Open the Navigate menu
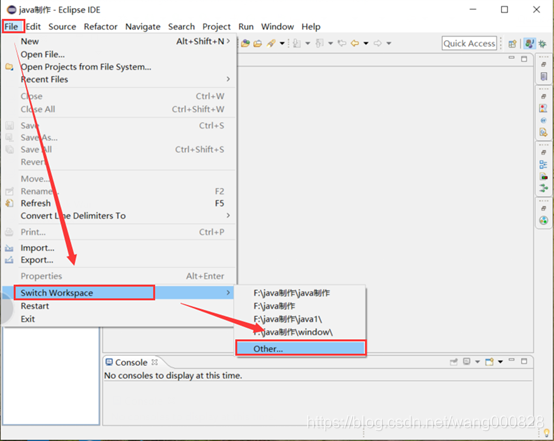The height and width of the screenshot is (441, 554). (x=143, y=27)
